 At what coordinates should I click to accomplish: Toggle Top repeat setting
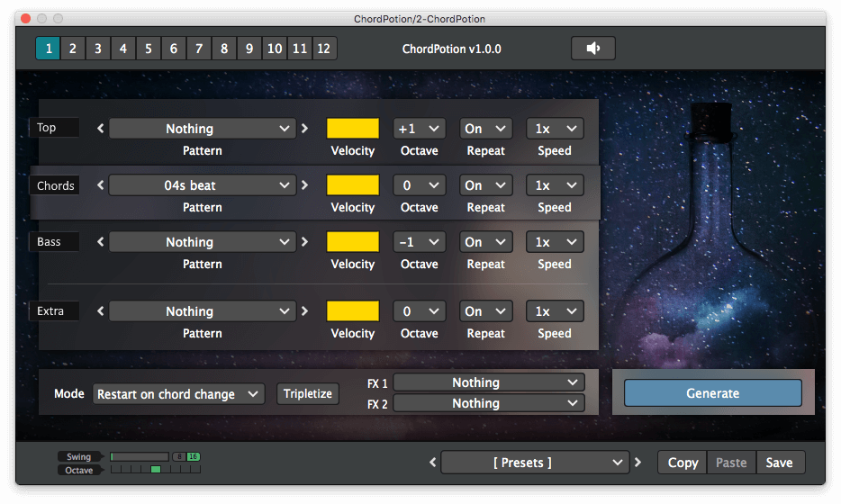point(485,129)
